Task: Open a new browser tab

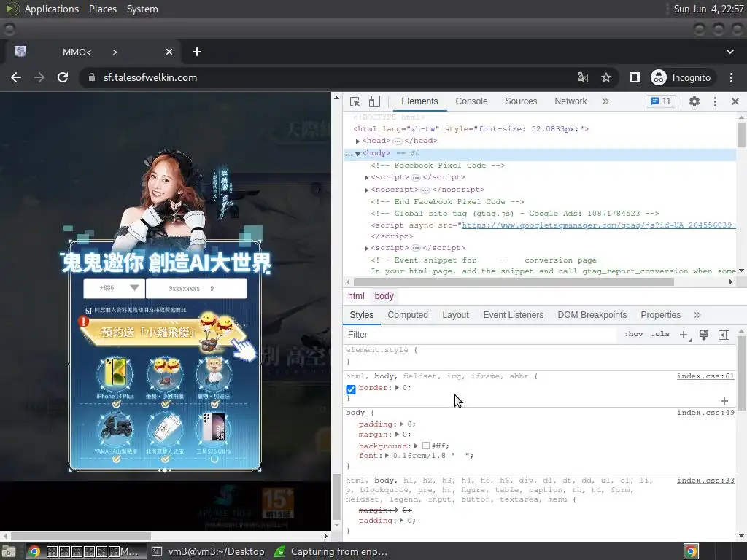Action: coord(197,52)
